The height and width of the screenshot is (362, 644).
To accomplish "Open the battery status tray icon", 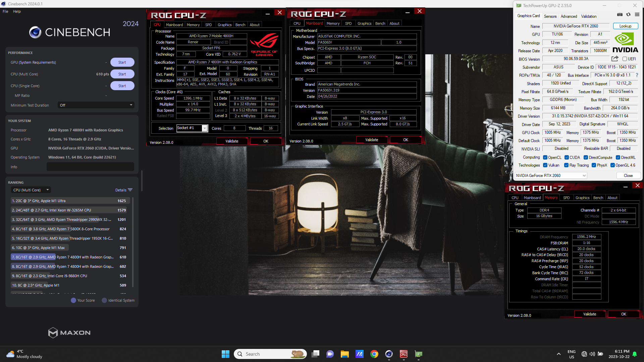I will pyautogui.click(x=600, y=354).
